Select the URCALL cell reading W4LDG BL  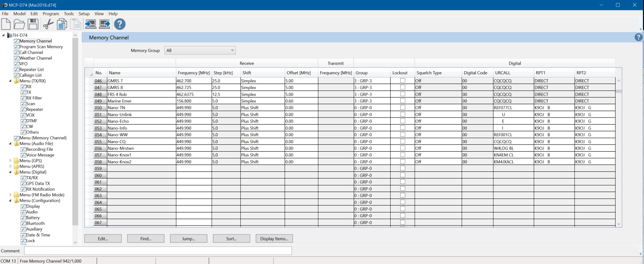(x=513, y=148)
